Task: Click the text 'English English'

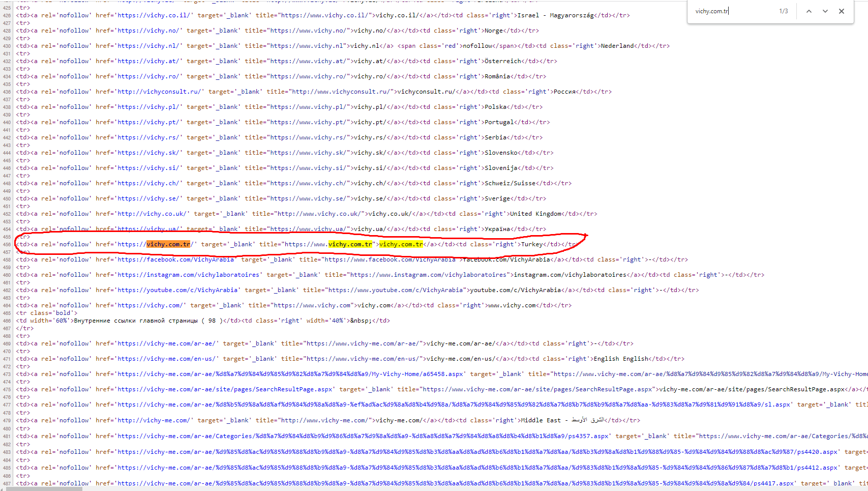Action: 621,359
